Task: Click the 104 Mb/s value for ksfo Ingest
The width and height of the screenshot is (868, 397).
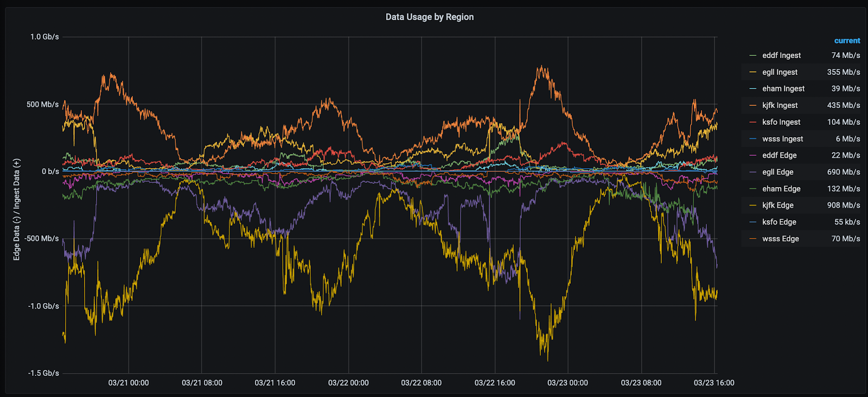Action: coord(844,122)
